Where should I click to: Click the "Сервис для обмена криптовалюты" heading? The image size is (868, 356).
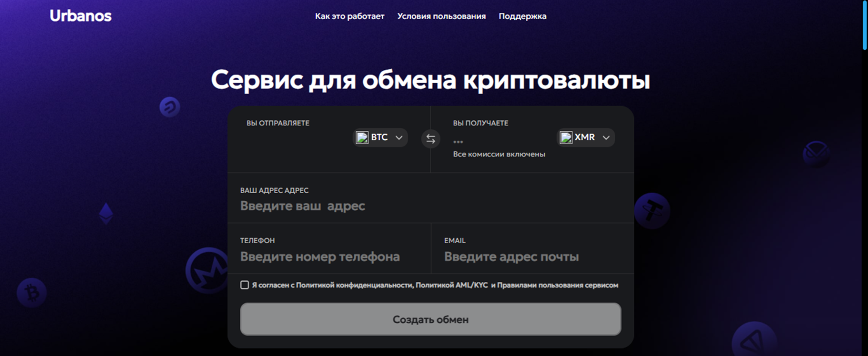(431, 80)
